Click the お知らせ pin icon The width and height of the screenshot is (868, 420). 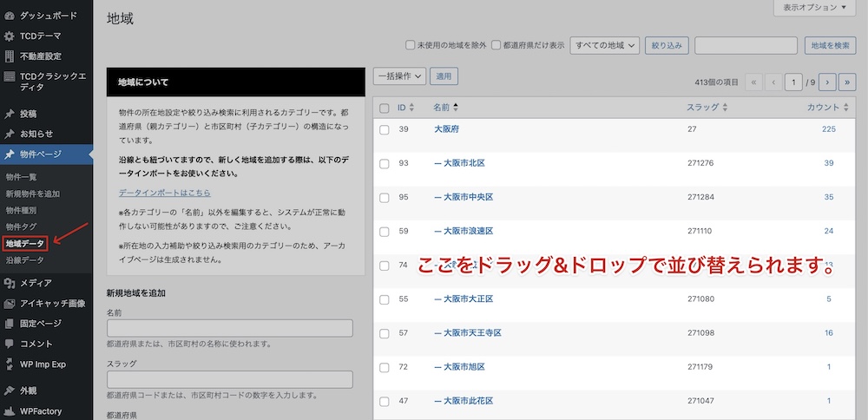click(x=9, y=135)
